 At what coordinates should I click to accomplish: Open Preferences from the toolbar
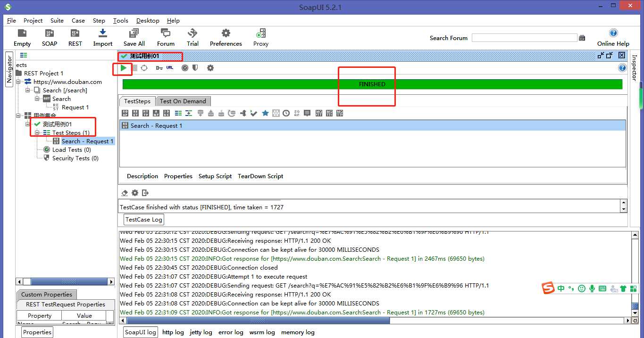point(226,38)
